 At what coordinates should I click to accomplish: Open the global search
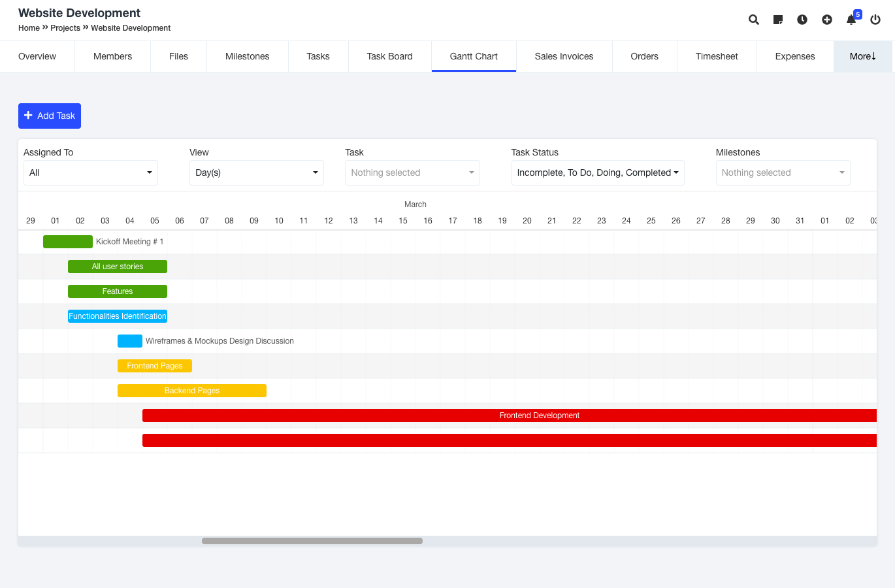coord(753,20)
